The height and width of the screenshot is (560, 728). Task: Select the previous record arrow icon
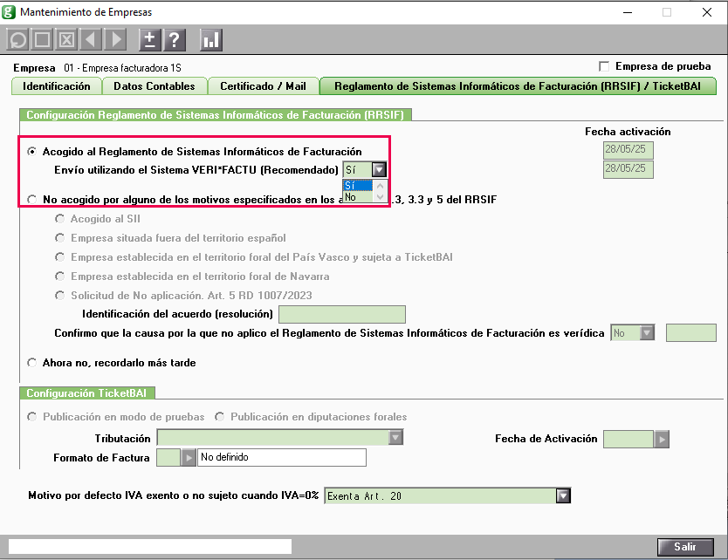(x=91, y=39)
